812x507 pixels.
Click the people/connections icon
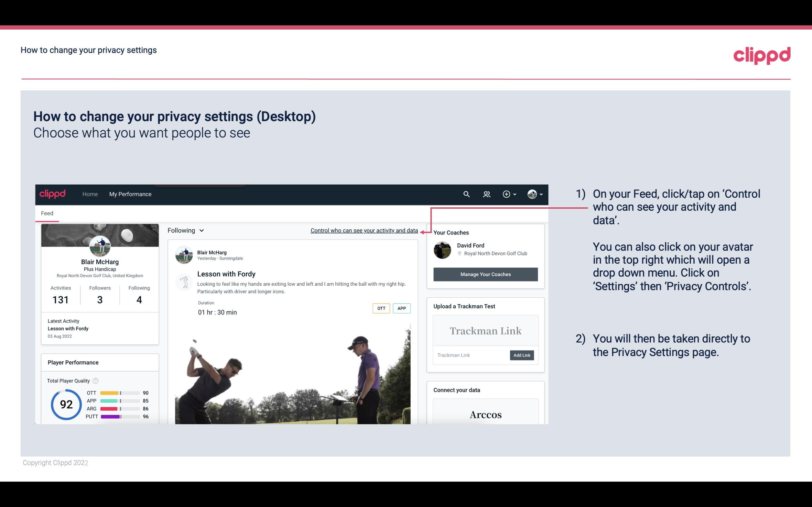click(x=486, y=194)
